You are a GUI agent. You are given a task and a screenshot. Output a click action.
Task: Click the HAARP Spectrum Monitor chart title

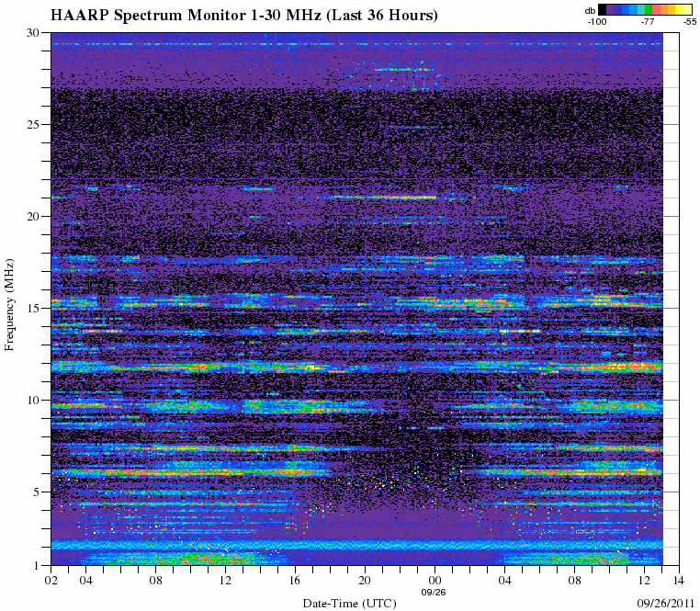click(x=243, y=16)
